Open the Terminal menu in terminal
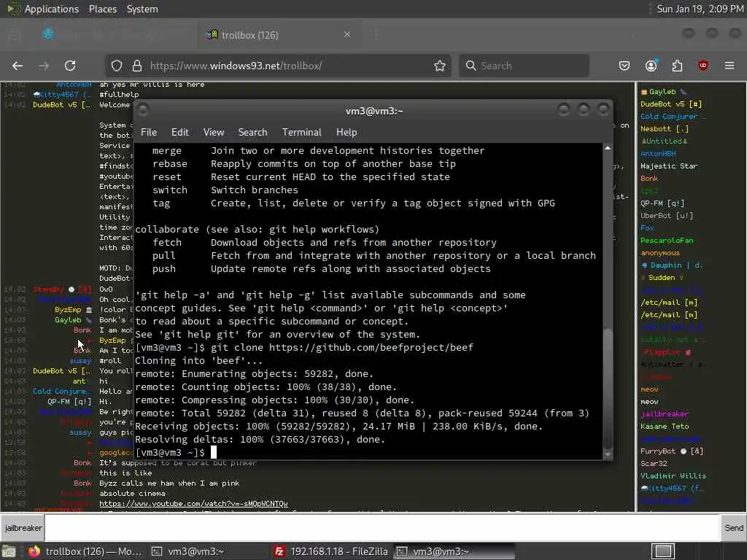This screenshot has height=560, width=747. (301, 133)
